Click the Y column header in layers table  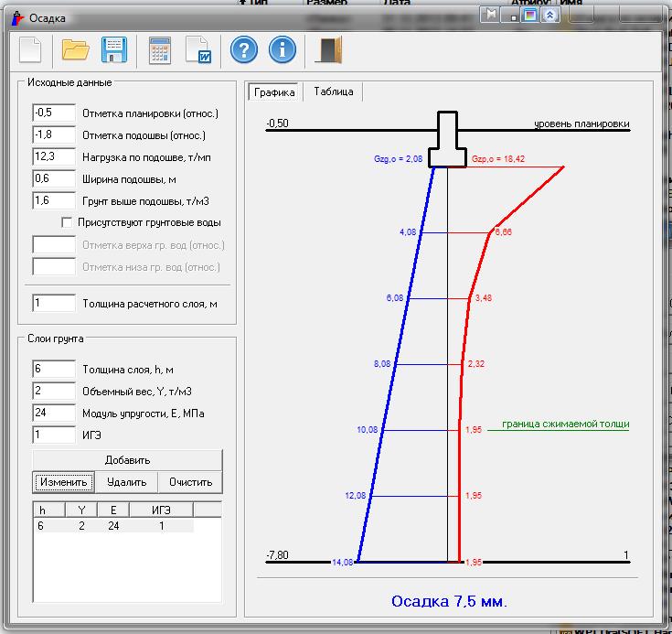(x=81, y=510)
